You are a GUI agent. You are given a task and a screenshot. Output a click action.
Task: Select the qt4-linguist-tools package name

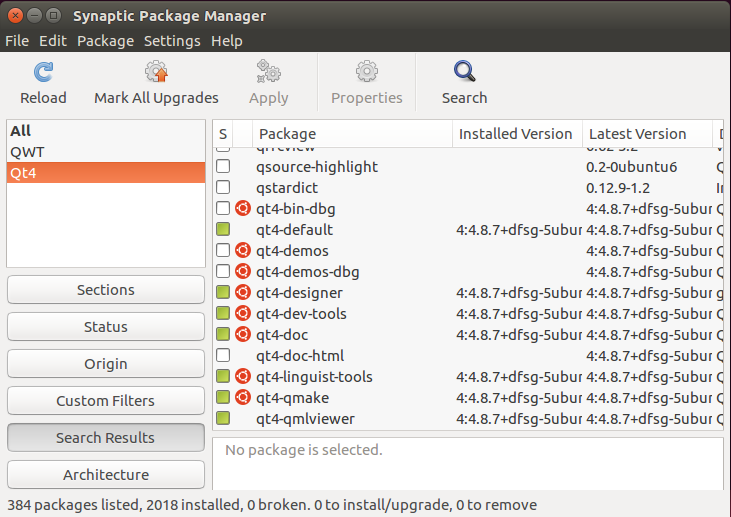pyautogui.click(x=314, y=376)
